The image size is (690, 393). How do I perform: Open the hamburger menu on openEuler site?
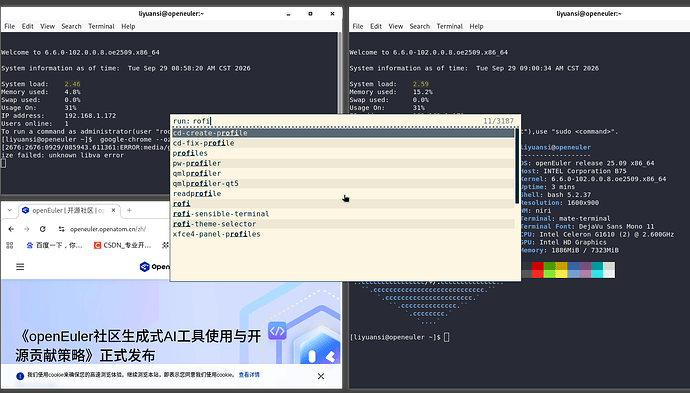point(20,267)
